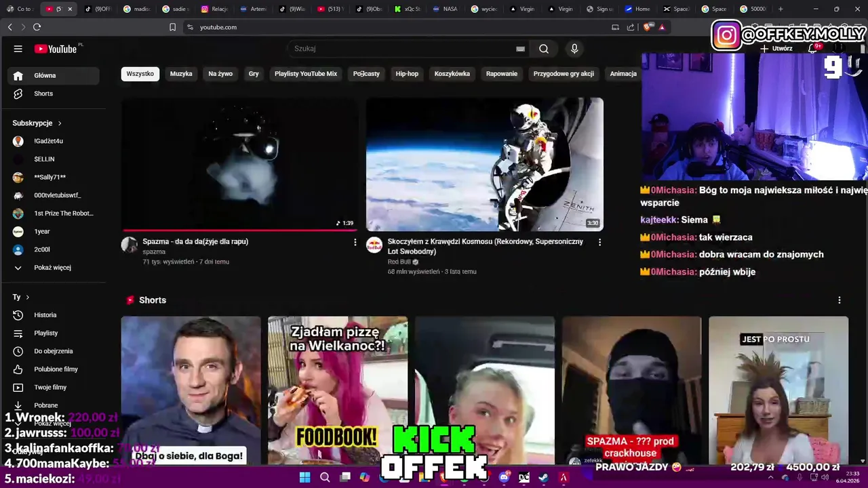868x488 pixels.
Task: Play the Red Bull space jump thumbnail
Action: tap(485, 164)
